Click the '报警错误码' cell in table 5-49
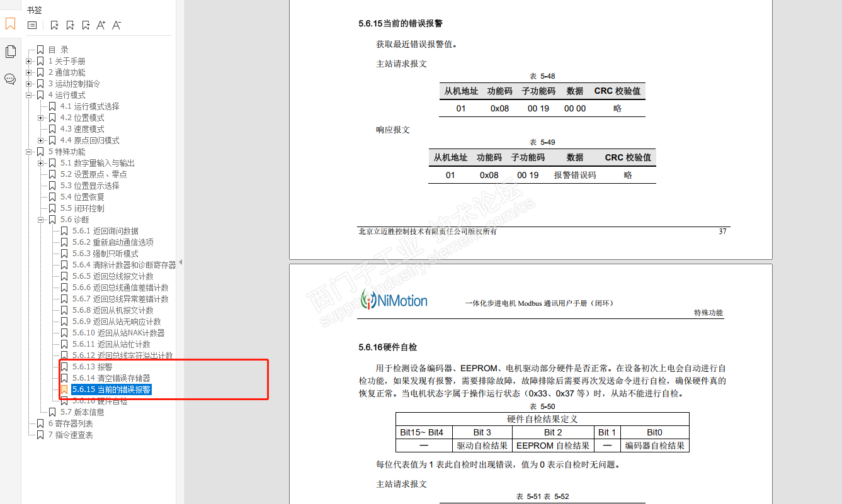 click(575, 175)
